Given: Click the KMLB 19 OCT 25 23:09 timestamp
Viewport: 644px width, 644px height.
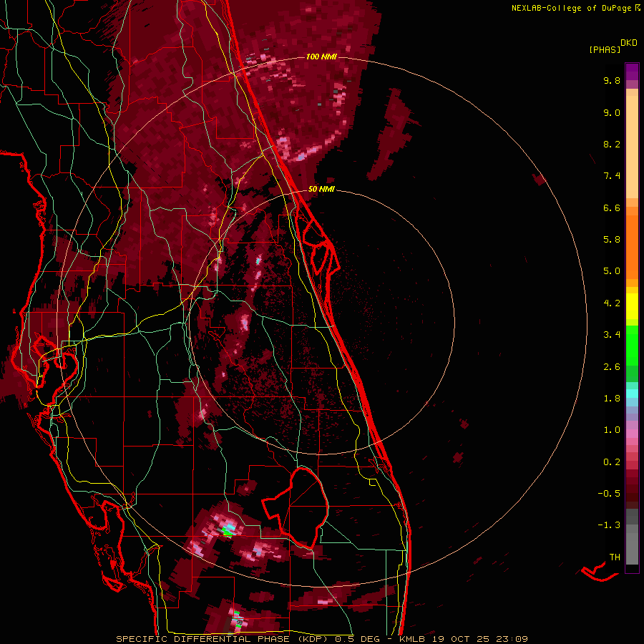Looking at the screenshot, I should (x=464, y=639).
